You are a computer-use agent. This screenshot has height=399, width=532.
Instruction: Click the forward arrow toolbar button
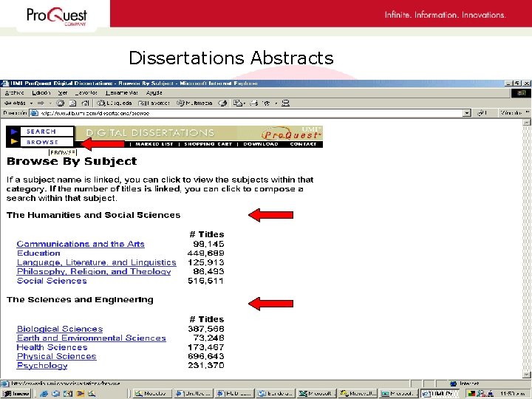coord(41,103)
